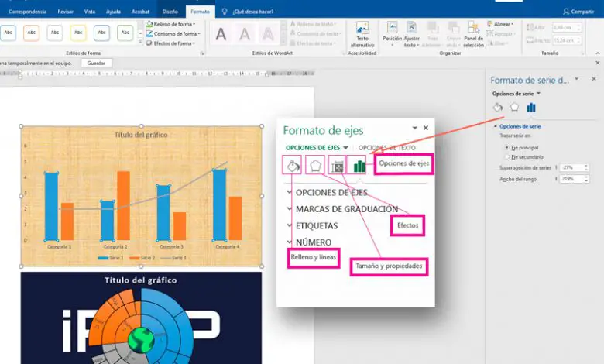Close the Formato de ejes panel

(x=426, y=128)
